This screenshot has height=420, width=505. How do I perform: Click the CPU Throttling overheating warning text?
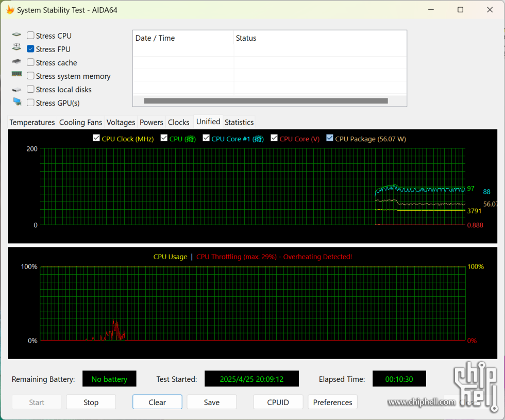(x=274, y=257)
